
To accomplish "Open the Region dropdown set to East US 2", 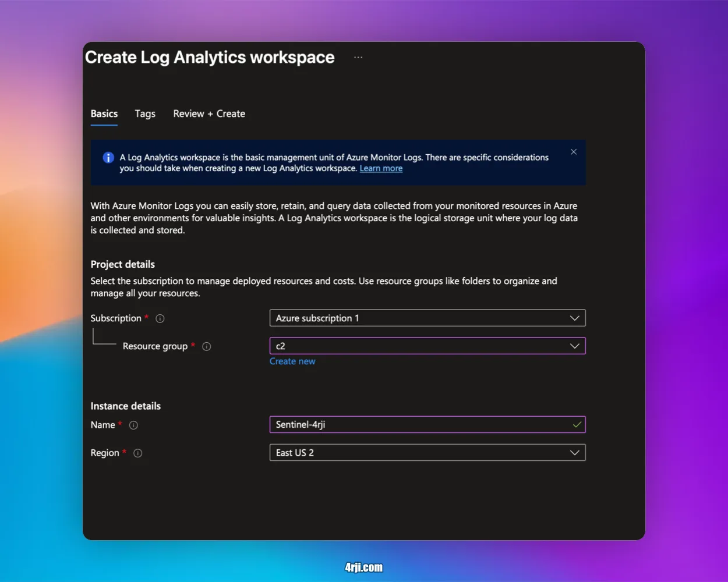I will [x=427, y=453].
